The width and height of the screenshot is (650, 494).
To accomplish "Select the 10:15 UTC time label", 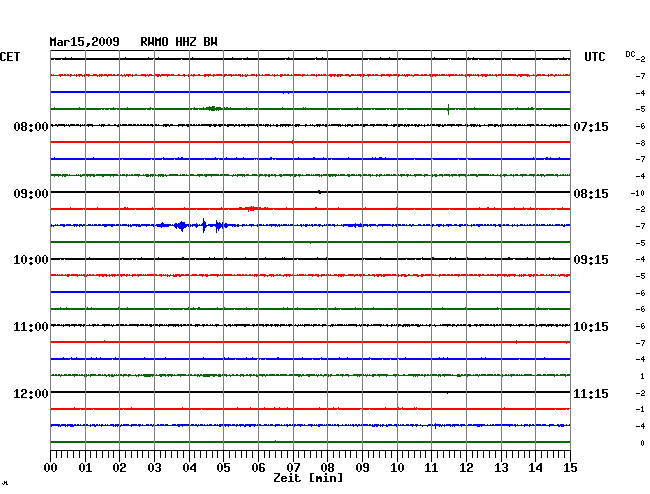I will 591,327.
